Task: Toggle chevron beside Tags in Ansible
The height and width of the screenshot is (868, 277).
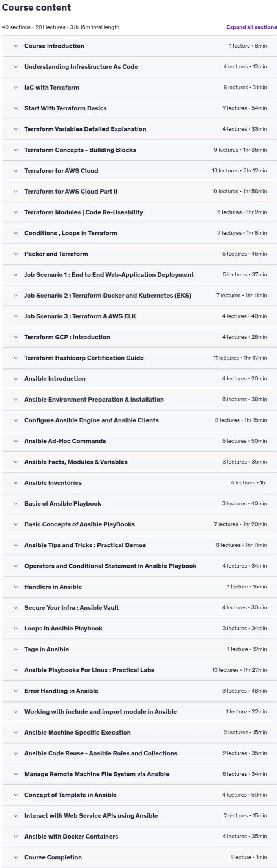Action: 16,649
